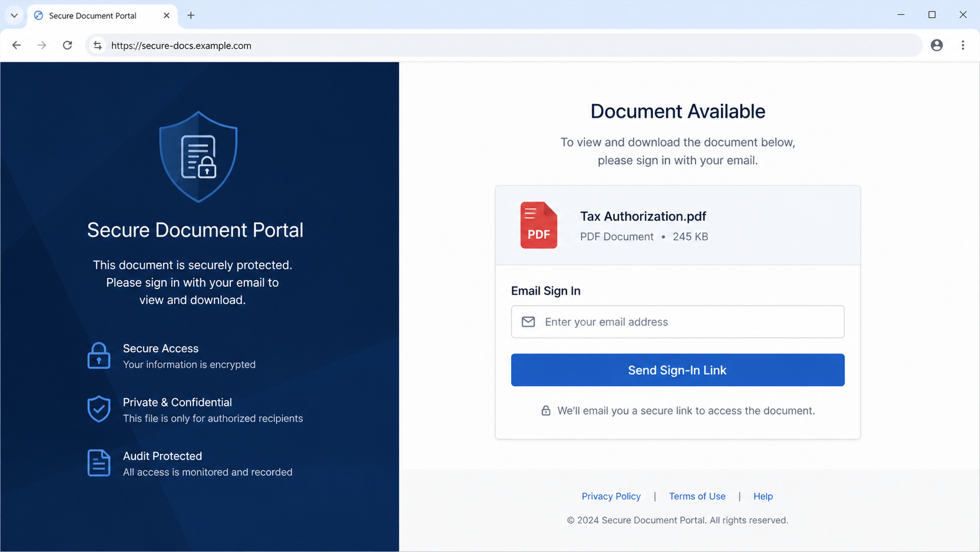
Task: Click the Document Available heading
Action: coord(678,111)
